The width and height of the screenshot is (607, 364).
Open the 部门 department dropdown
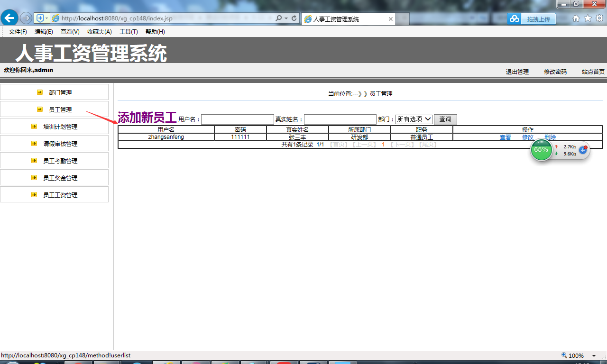coord(414,119)
